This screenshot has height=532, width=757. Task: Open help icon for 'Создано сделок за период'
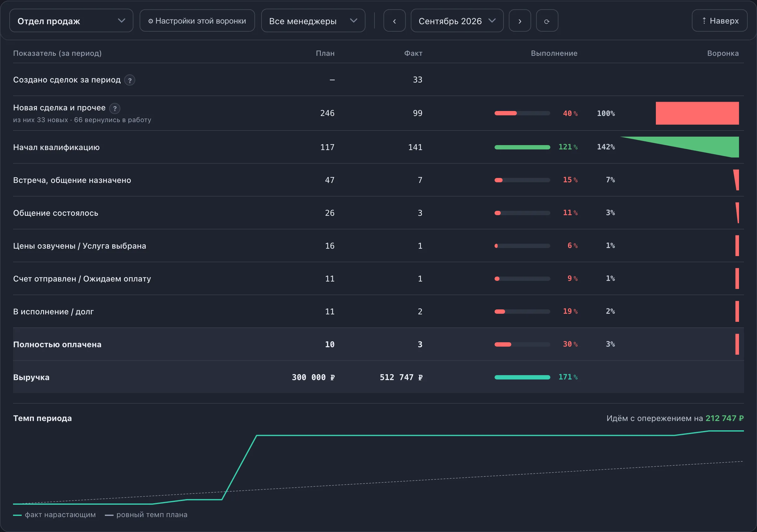click(130, 80)
